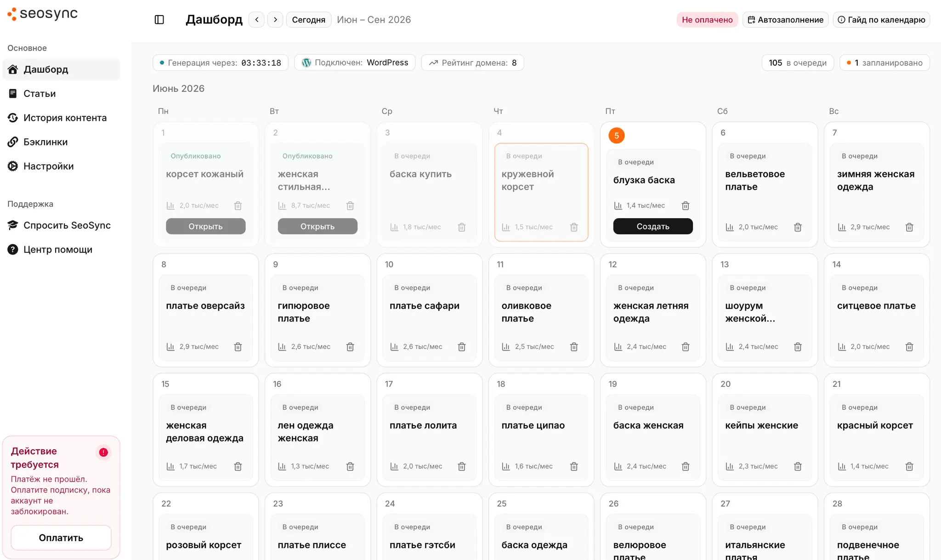The width and height of the screenshot is (941, 560).
Task: Delete the платье сафари card
Action: (462, 347)
